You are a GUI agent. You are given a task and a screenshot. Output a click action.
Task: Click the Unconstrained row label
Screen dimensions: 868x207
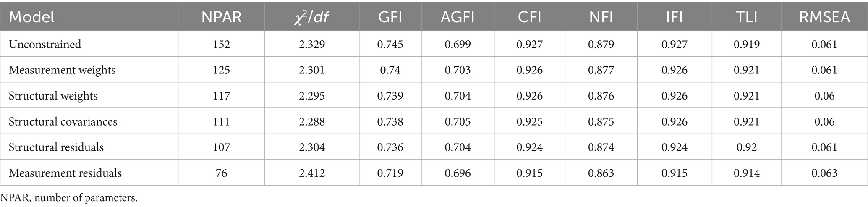pyautogui.click(x=45, y=44)
